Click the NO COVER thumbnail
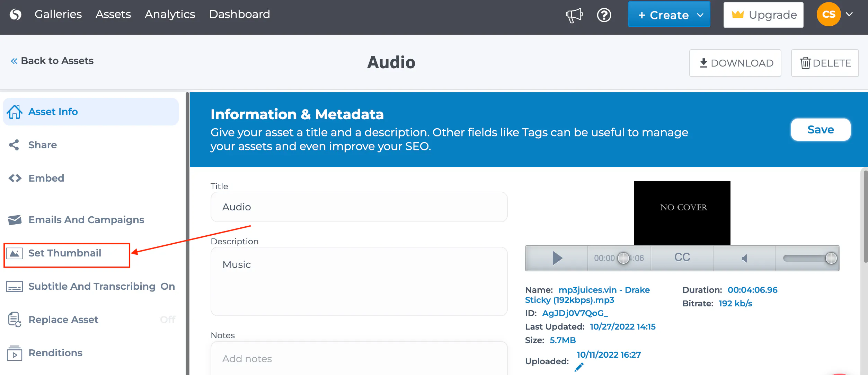 click(x=682, y=213)
